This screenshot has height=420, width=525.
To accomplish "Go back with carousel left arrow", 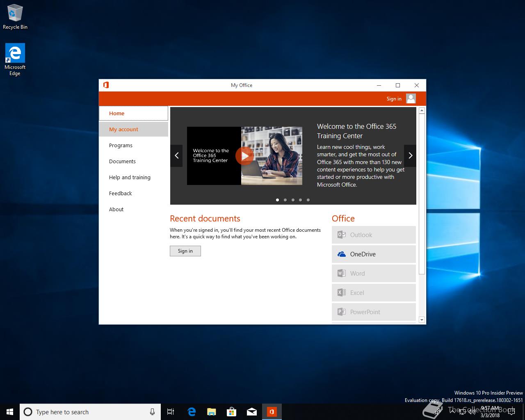I will (176, 156).
